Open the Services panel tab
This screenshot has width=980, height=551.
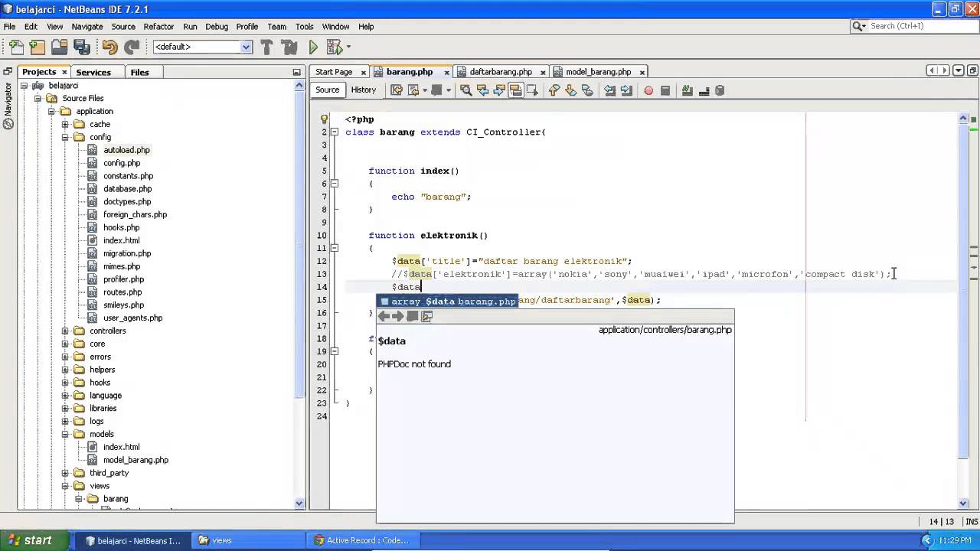[x=93, y=72]
